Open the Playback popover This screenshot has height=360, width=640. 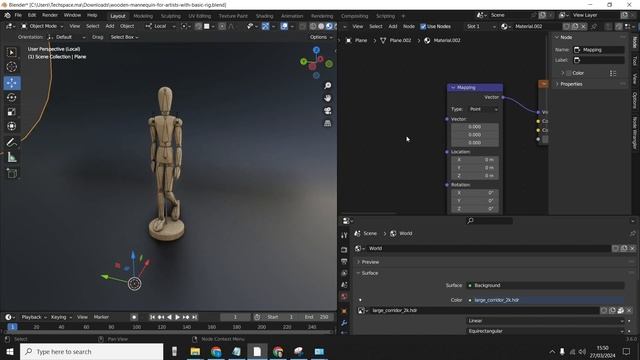pyautogui.click(x=34, y=317)
